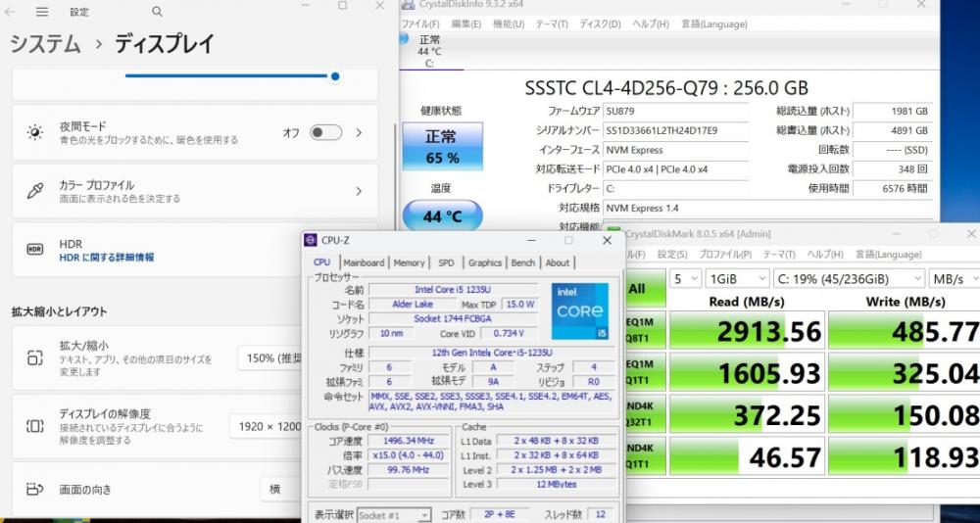Screen dimensions: 980x523
Task: Click the SEQ1M Q1T1 test button
Action: point(645,372)
